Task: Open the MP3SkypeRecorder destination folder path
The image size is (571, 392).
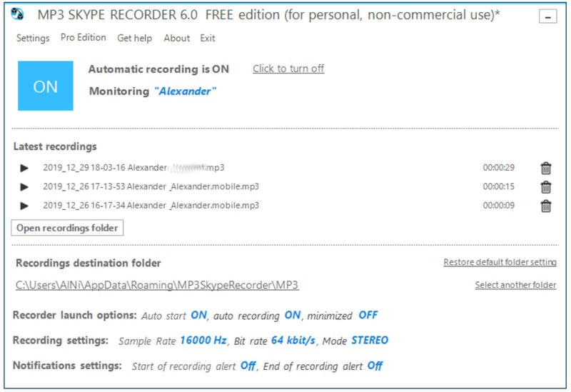Action: (157, 285)
